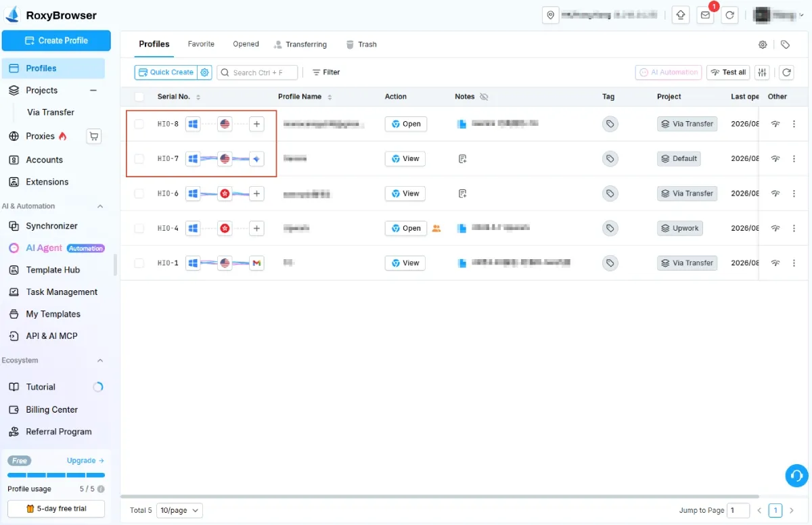Image resolution: width=812 pixels, height=525 pixels.
Task: Click the horizontal table scrollbar
Action: coord(440,497)
